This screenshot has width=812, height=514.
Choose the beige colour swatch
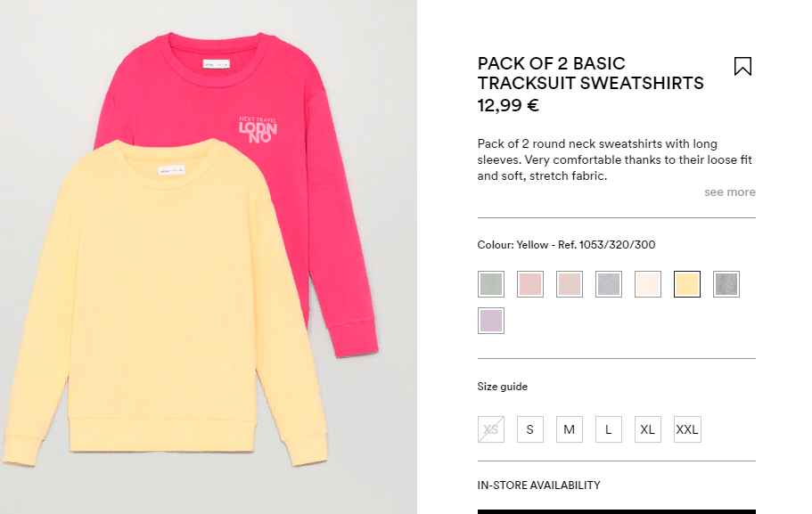570,284
